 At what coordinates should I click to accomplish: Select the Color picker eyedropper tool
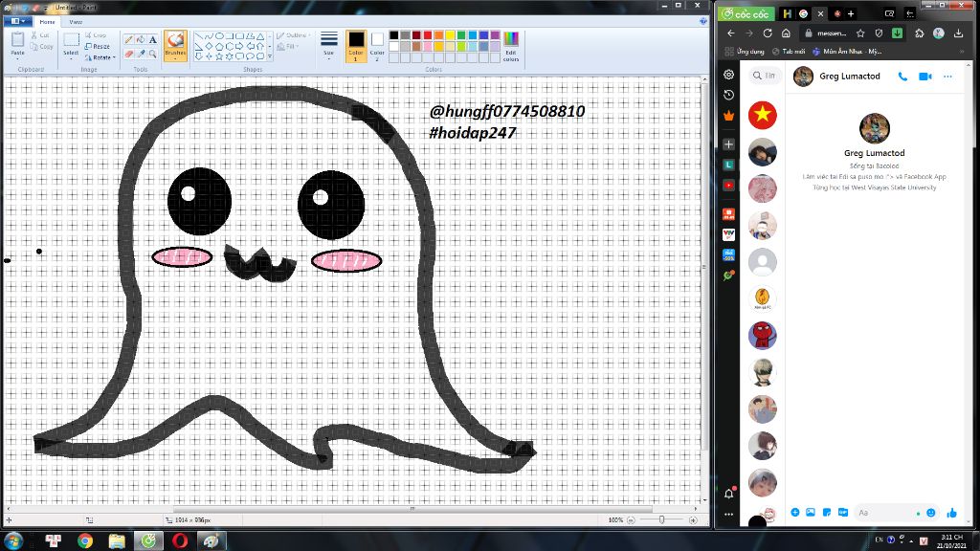[141, 55]
